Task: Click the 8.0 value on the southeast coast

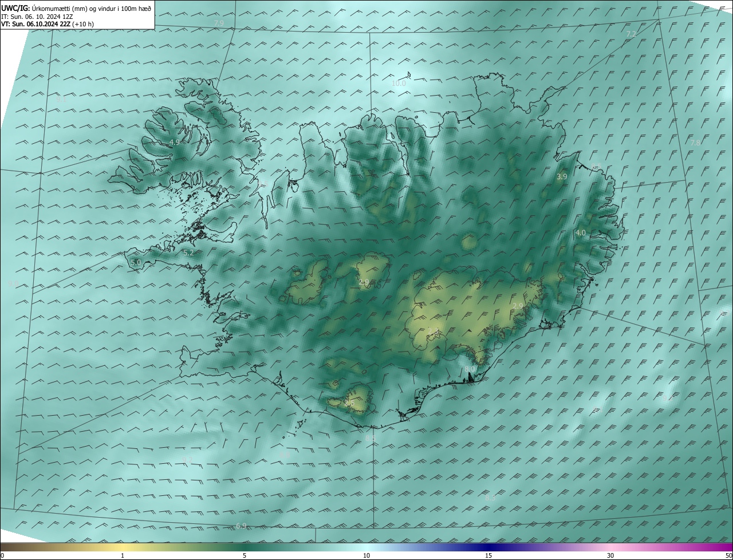Action: tap(470, 368)
